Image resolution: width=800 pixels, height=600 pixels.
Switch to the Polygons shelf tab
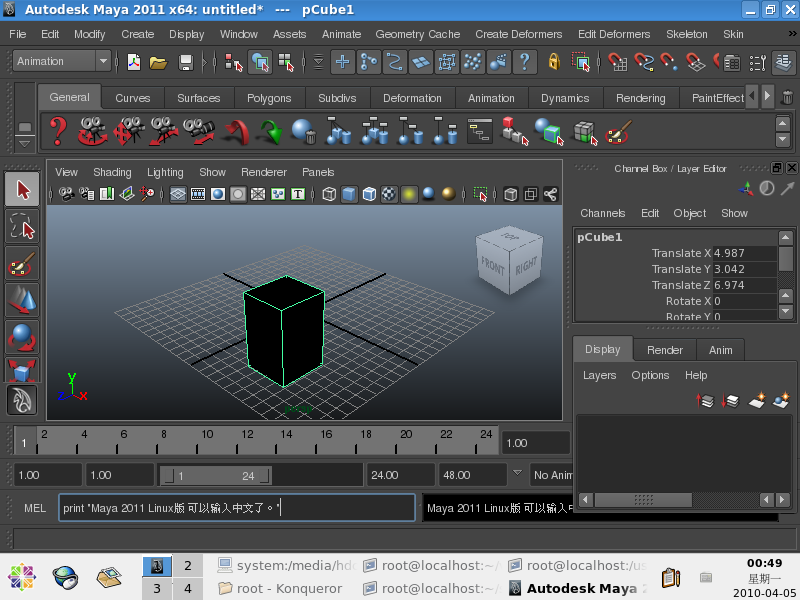click(x=269, y=98)
